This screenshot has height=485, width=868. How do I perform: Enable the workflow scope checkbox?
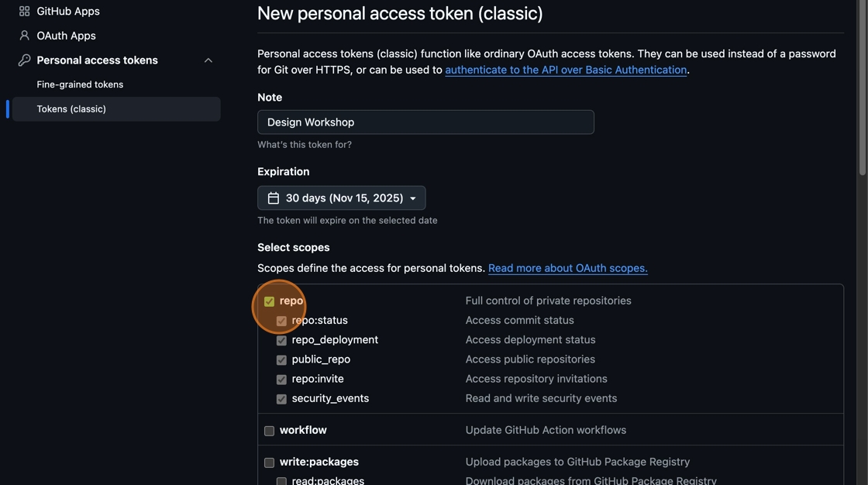point(269,431)
